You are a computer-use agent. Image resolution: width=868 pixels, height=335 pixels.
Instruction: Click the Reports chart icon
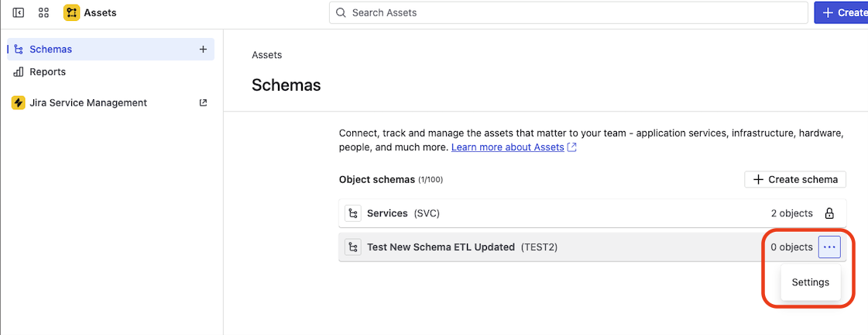click(x=19, y=72)
